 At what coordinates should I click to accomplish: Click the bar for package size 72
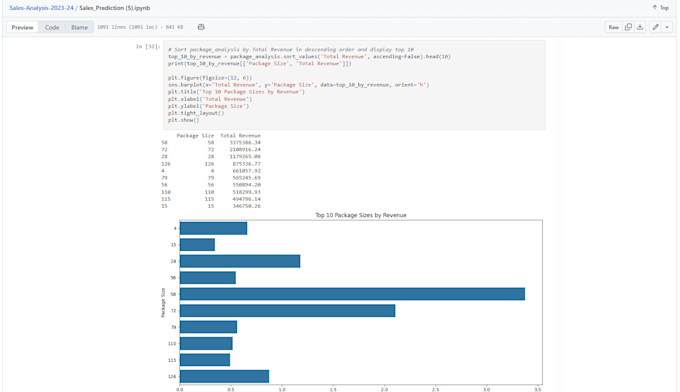pos(288,310)
